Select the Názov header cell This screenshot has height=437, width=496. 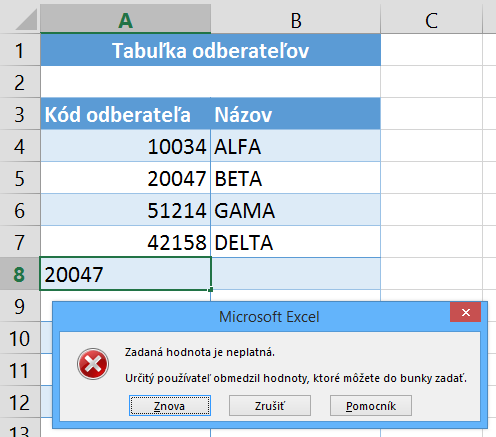296,114
